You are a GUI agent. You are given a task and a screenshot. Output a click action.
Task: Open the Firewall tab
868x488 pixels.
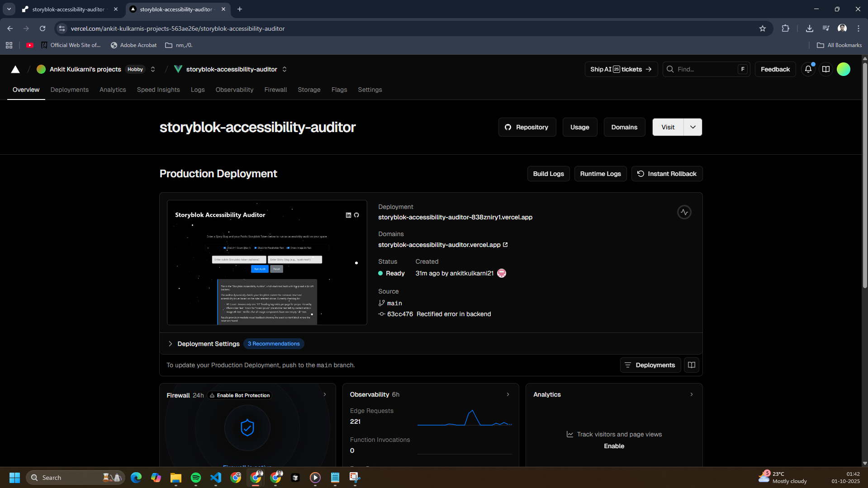275,90
